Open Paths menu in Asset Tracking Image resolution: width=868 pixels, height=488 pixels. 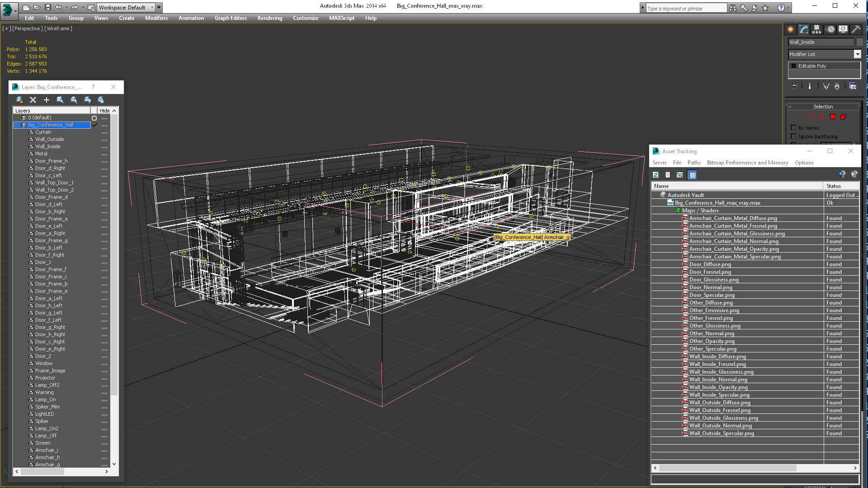694,163
